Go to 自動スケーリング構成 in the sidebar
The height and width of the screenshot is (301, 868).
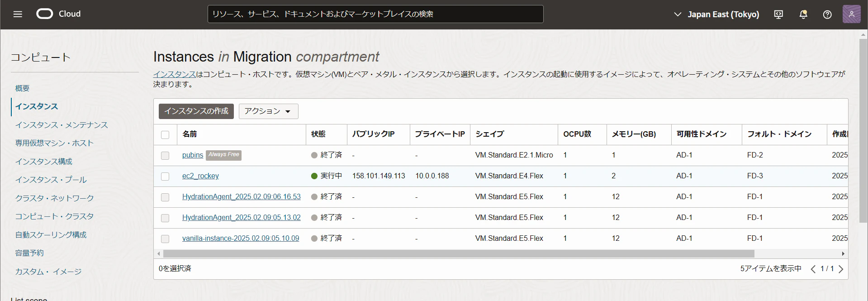[x=51, y=235]
